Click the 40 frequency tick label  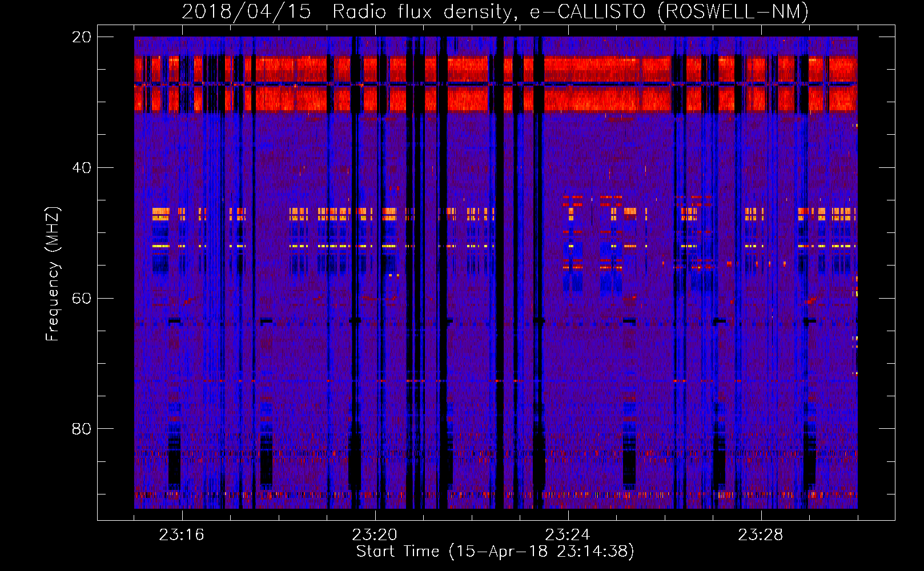pyautogui.click(x=81, y=168)
